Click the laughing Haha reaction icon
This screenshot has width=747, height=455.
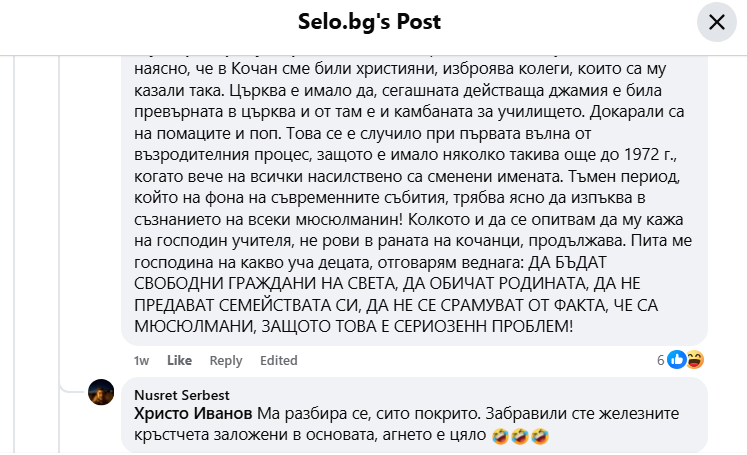[x=695, y=360]
